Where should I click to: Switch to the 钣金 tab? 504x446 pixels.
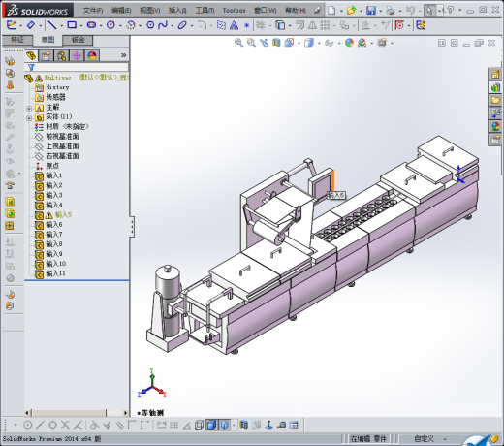click(x=78, y=40)
